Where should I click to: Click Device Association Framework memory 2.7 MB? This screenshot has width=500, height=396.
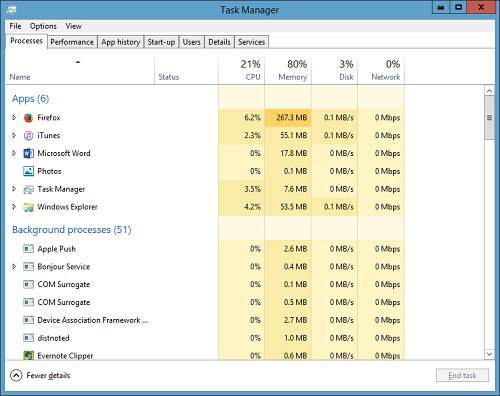click(x=295, y=320)
